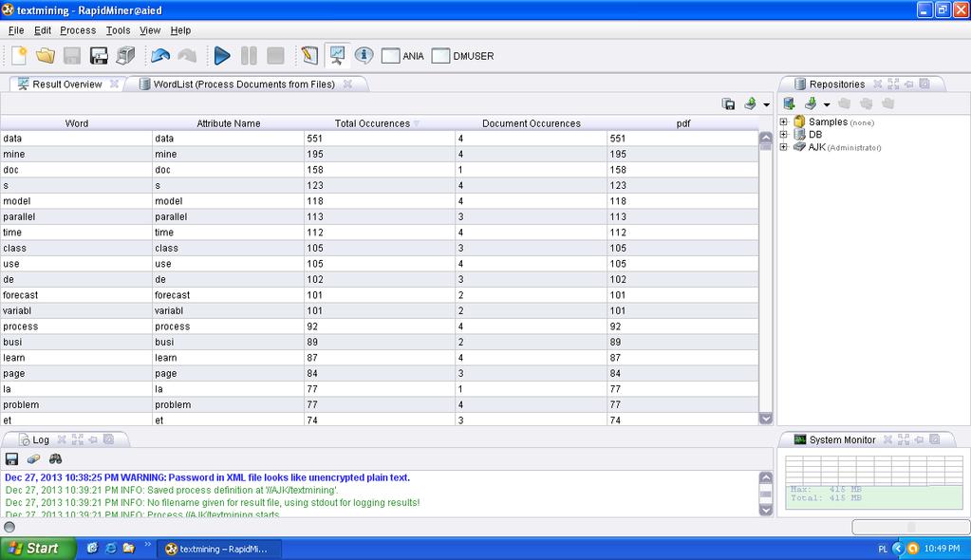Sort by the Total Occurences column header

pos(380,123)
